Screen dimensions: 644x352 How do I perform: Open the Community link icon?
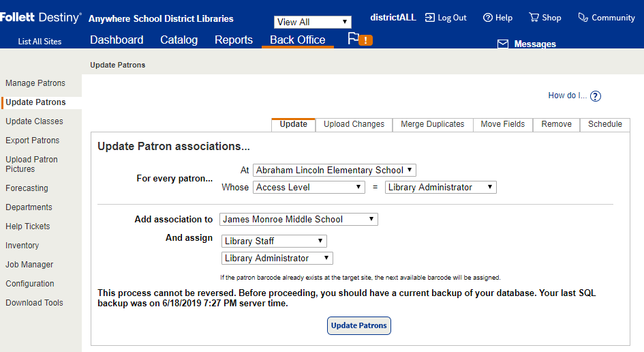pos(583,18)
